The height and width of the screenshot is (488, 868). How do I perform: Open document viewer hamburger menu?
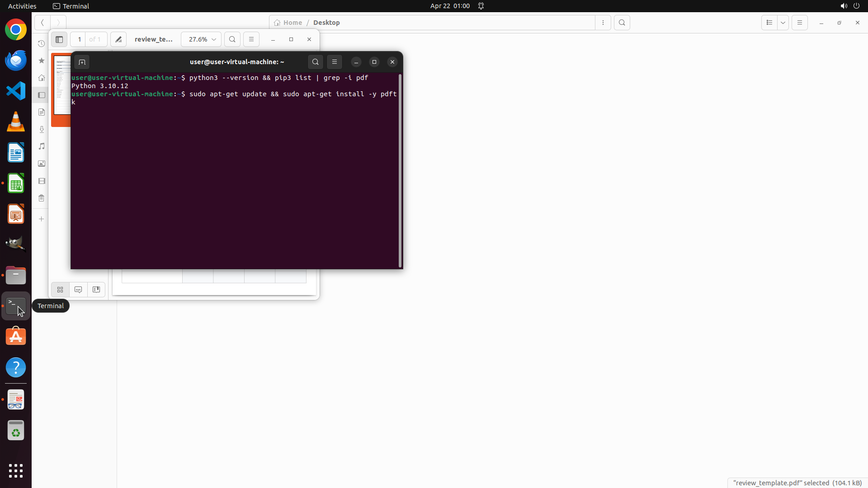coord(251,39)
